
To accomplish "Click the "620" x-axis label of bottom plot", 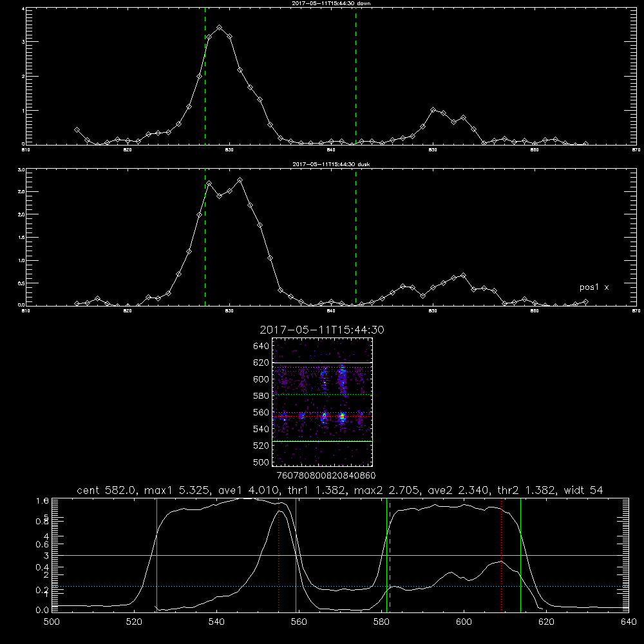I will [x=546, y=622].
